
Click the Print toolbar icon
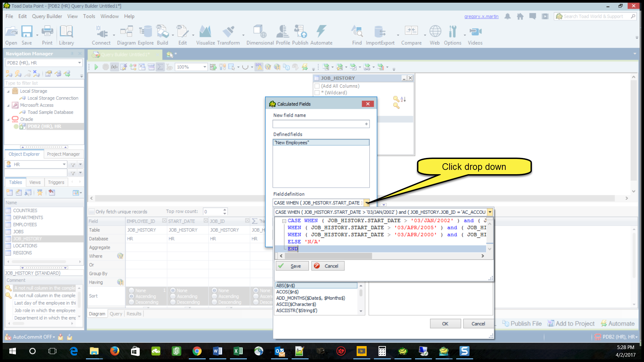pyautogui.click(x=47, y=35)
